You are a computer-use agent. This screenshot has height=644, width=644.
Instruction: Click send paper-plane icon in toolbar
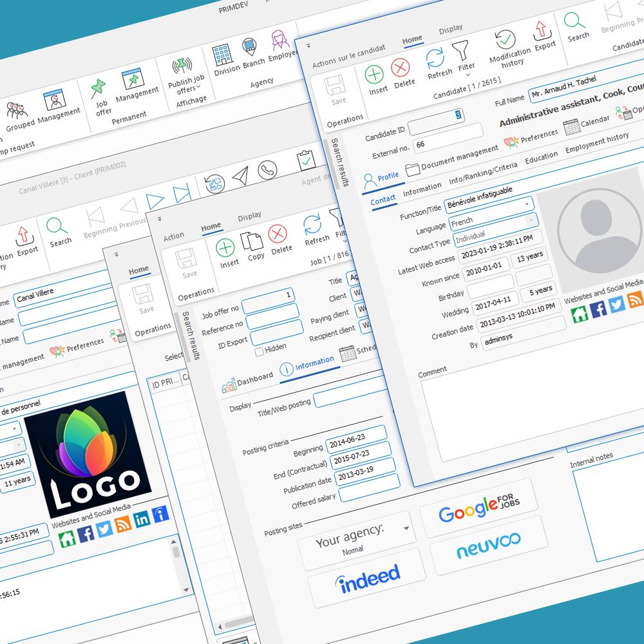coord(241,176)
